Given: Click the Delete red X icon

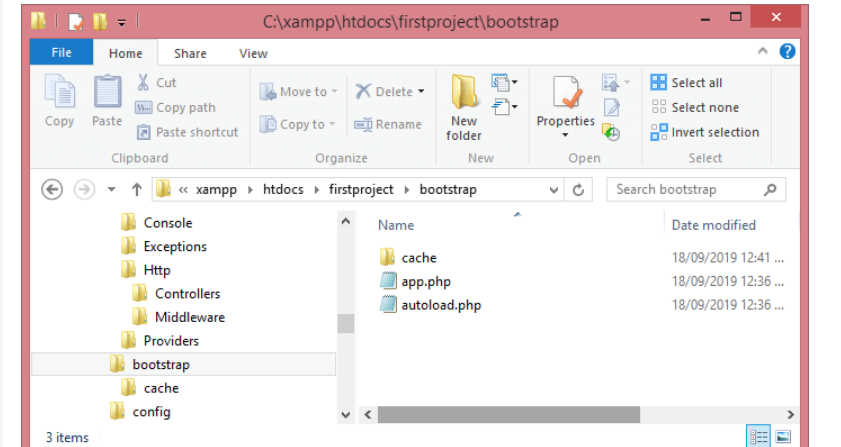Looking at the screenshot, I should coord(364,91).
